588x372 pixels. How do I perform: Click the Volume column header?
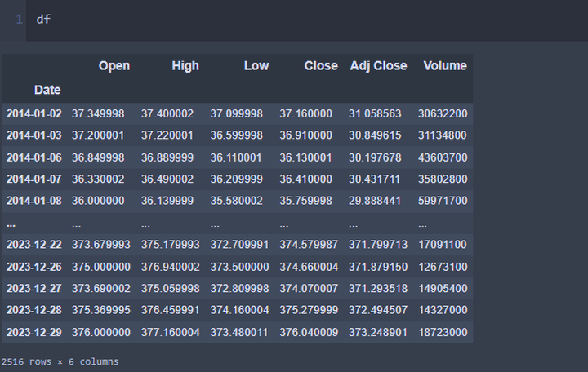[x=444, y=66]
